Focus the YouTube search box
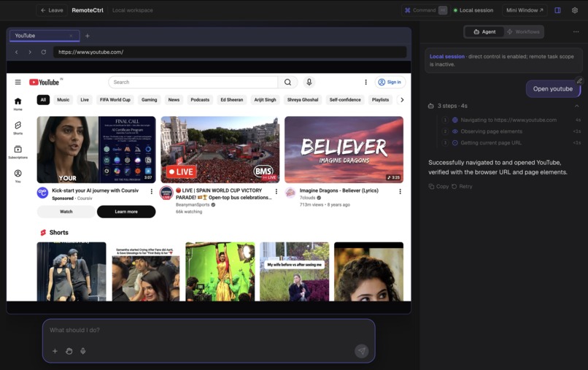This screenshot has width=588, height=370. 193,82
